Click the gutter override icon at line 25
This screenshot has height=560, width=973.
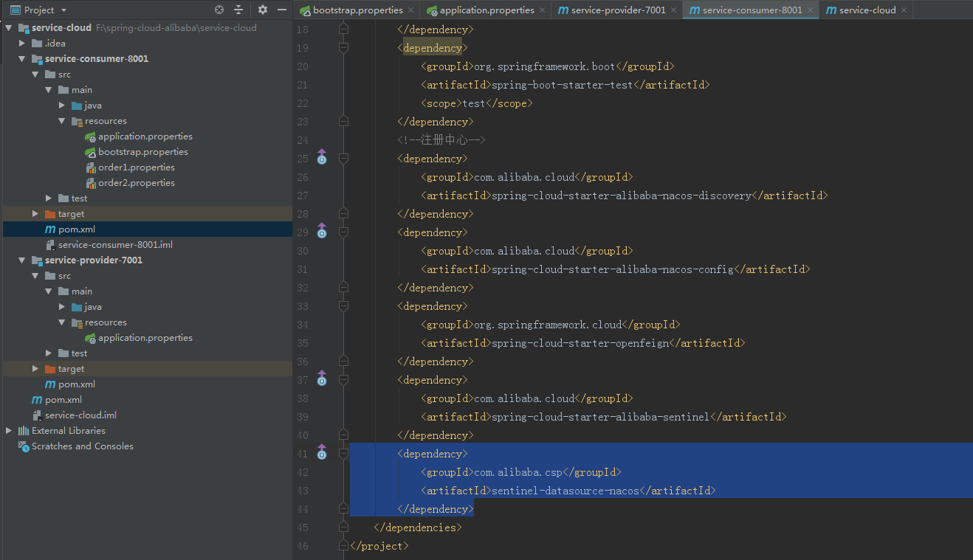(x=321, y=158)
